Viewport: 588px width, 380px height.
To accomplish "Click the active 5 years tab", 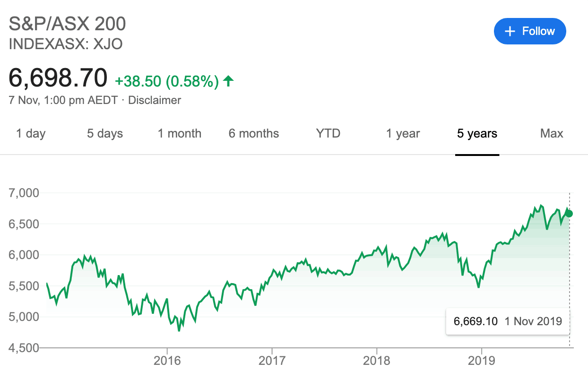I will pyautogui.click(x=477, y=134).
